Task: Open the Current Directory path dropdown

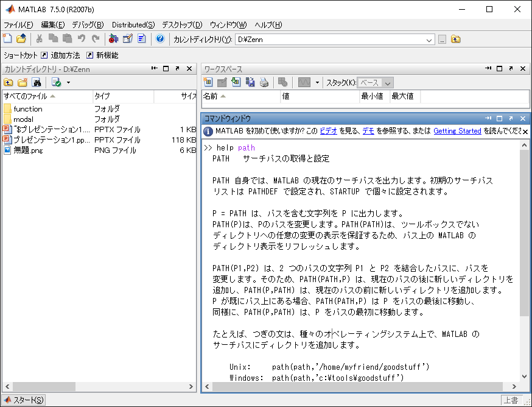Action: [x=429, y=40]
